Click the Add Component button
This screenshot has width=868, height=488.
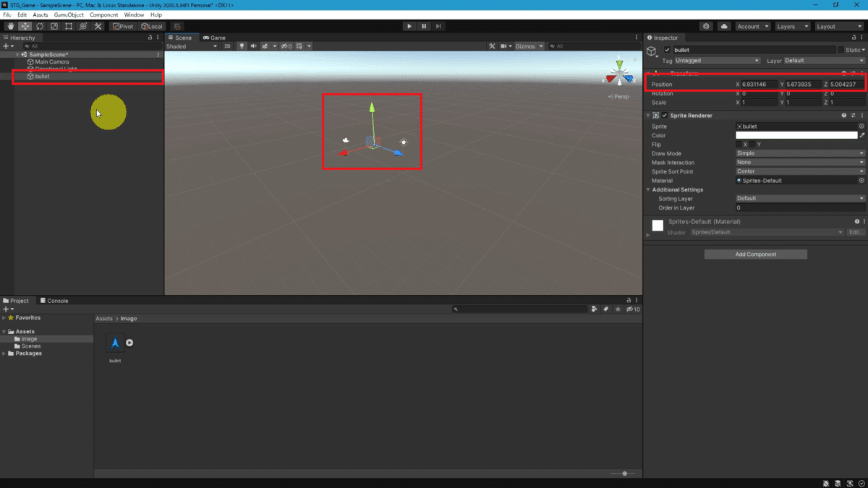756,254
